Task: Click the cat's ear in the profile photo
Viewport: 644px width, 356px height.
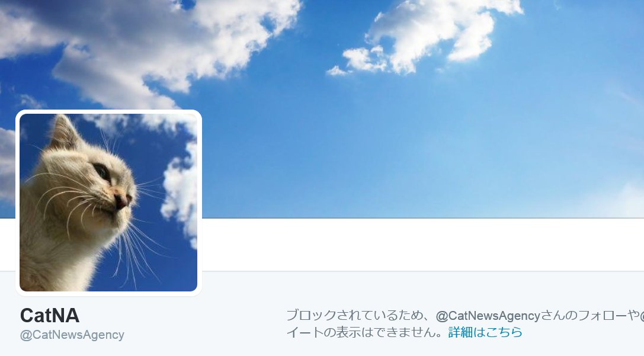Action: click(63, 132)
